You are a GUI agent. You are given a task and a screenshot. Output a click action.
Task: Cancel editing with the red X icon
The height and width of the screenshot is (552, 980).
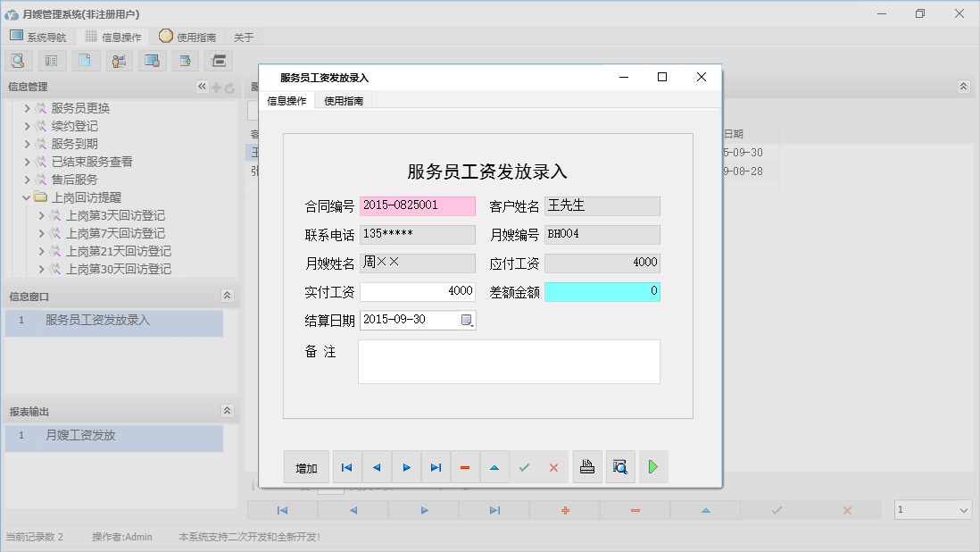pos(554,466)
